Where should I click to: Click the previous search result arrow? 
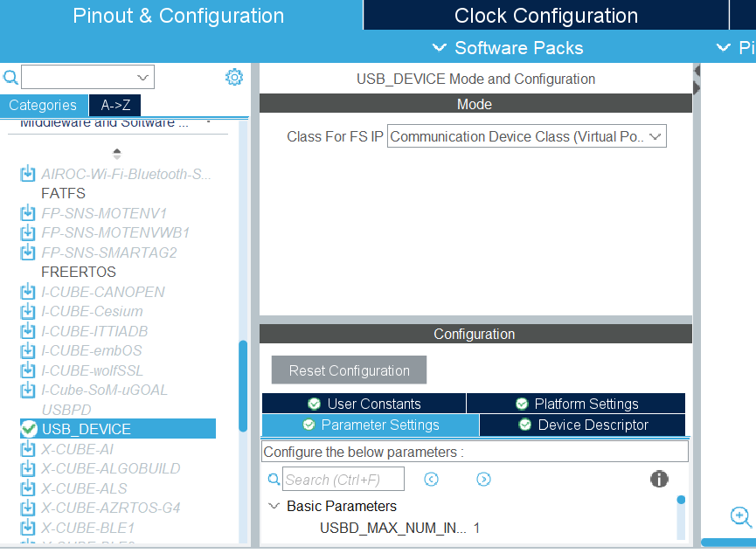(x=431, y=479)
